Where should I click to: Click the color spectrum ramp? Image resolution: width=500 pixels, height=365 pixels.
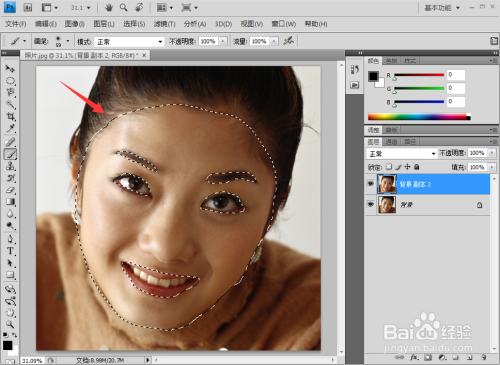click(419, 117)
